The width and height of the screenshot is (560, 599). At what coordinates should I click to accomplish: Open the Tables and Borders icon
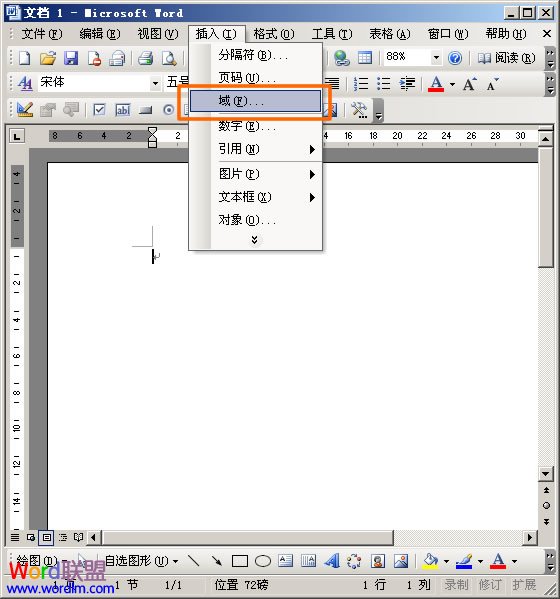pyautogui.click(x=364, y=58)
